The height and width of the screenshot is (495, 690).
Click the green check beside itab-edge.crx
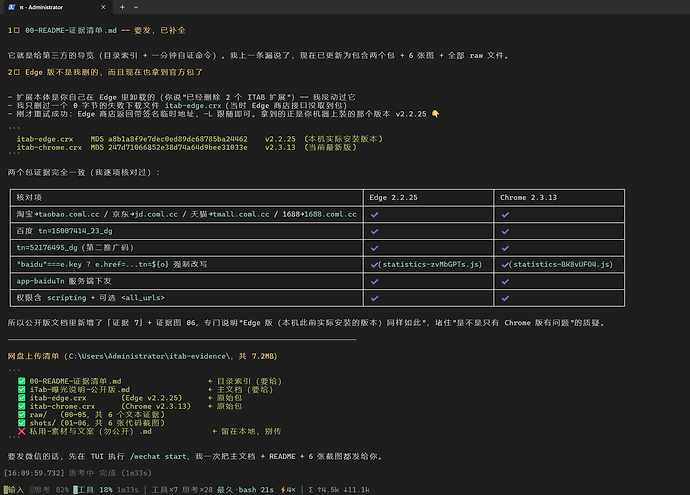[22, 398]
